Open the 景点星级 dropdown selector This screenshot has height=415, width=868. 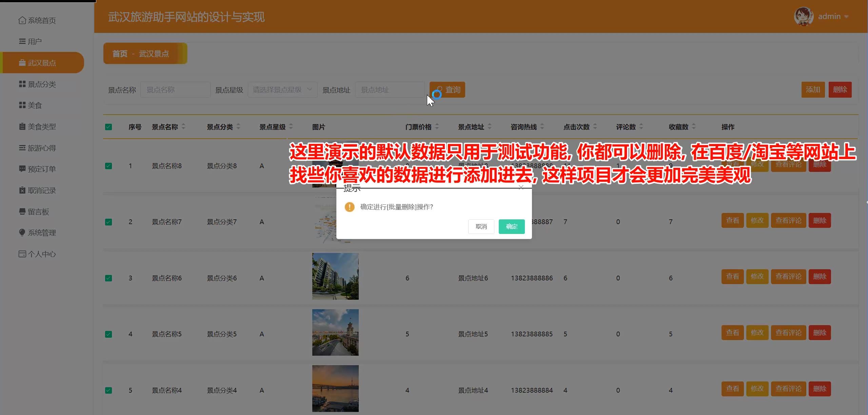click(x=282, y=90)
